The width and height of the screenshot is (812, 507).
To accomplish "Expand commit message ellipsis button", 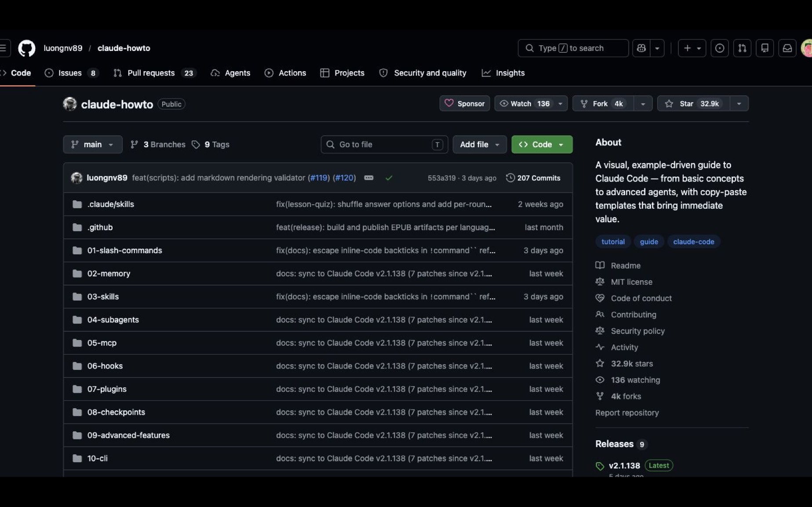I will (369, 178).
